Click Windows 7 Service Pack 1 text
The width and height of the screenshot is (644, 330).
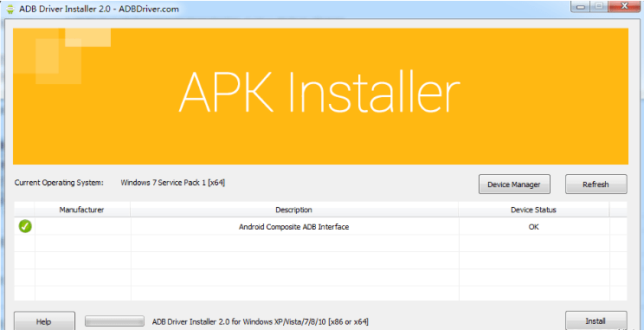(x=173, y=183)
